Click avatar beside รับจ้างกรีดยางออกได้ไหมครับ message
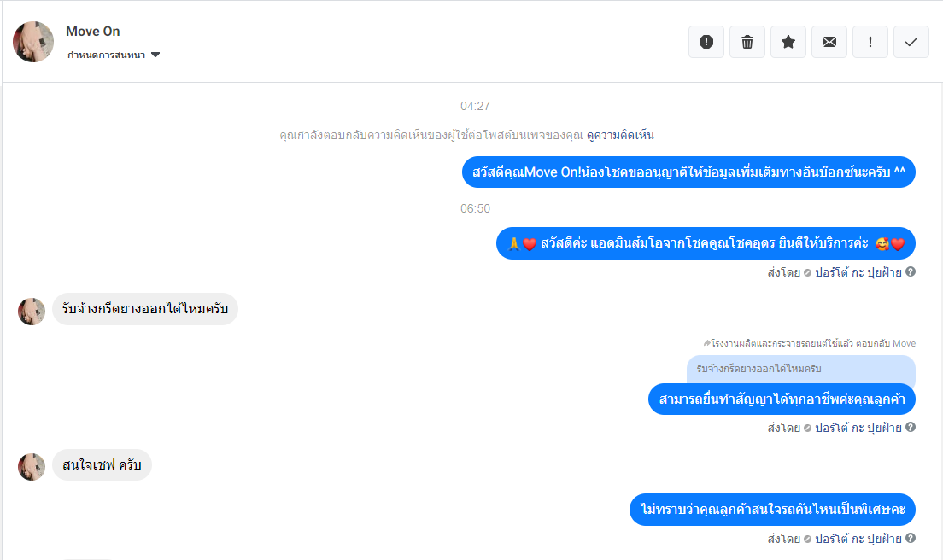Screen dimensions: 943x560 32,312
